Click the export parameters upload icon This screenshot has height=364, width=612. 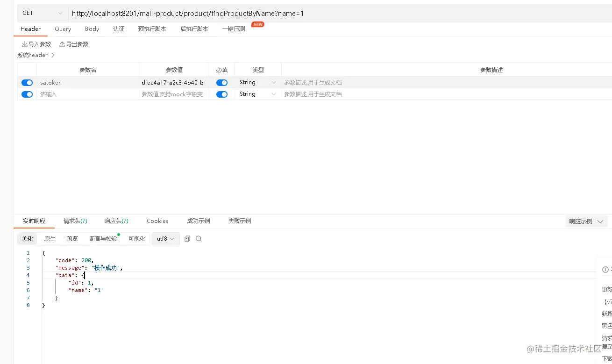[62, 44]
